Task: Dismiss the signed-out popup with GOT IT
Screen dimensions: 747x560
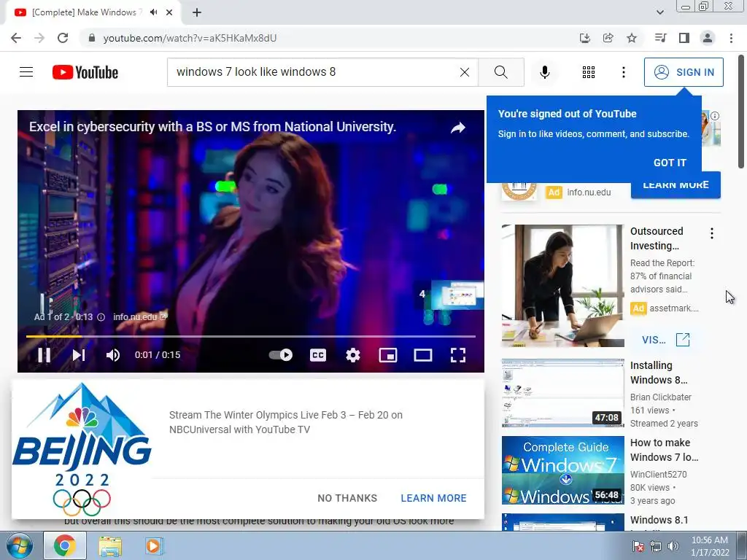Action: coord(670,163)
